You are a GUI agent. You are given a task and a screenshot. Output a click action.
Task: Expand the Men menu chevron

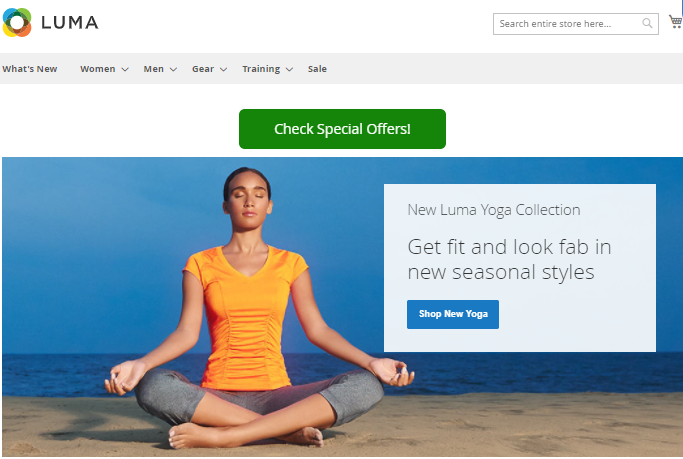click(x=173, y=69)
